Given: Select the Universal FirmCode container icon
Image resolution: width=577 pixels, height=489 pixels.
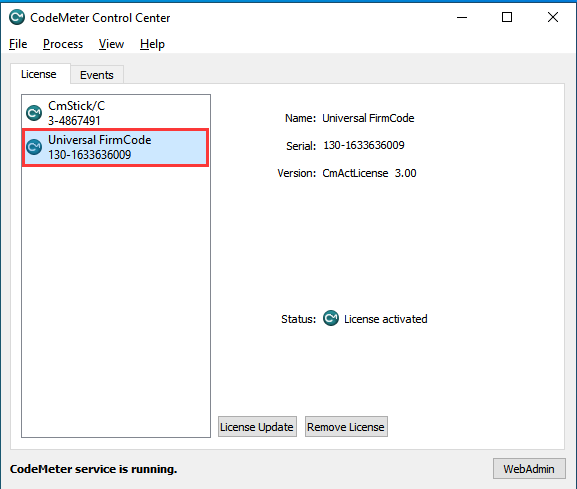Looking at the screenshot, I should coord(34,147).
